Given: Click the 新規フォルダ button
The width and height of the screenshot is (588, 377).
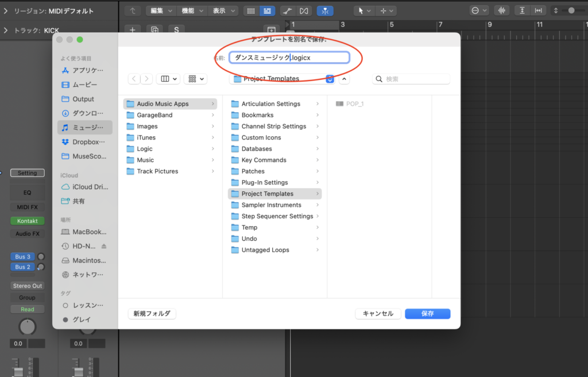Looking at the screenshot, I should click(152, 313).
